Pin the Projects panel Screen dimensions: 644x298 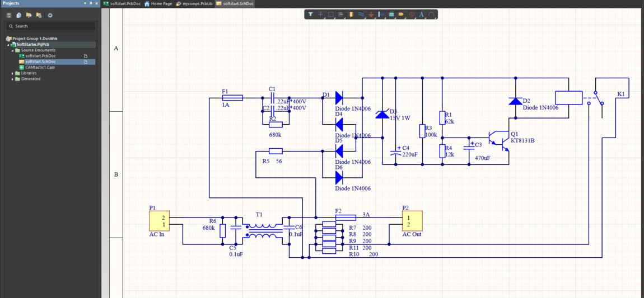(91, 3)
